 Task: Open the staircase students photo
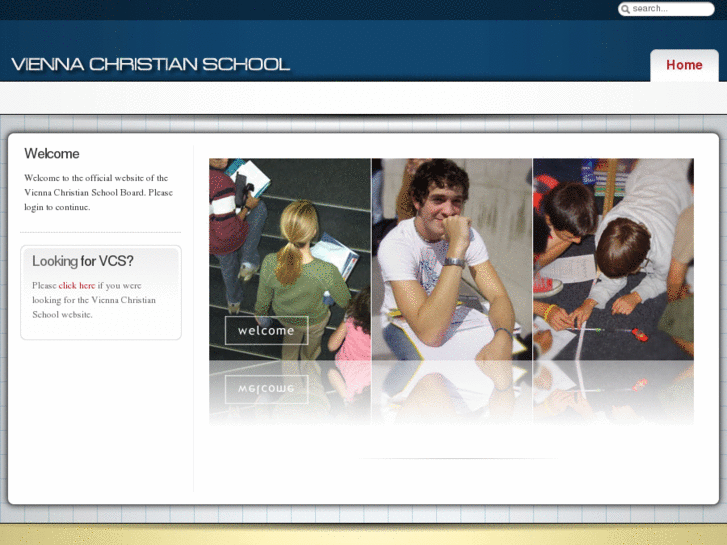pos(290,259)
